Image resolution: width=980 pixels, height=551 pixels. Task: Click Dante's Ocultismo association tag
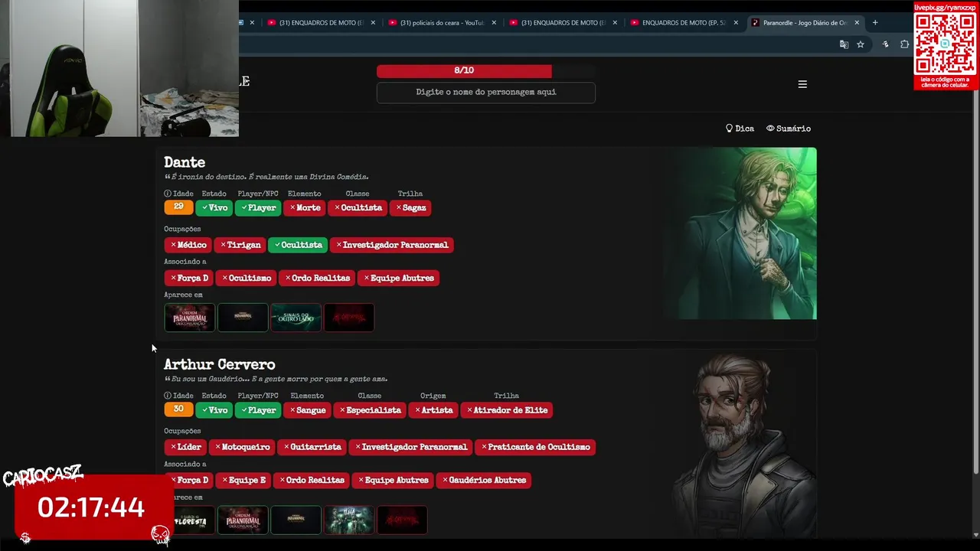click(246, 278)
